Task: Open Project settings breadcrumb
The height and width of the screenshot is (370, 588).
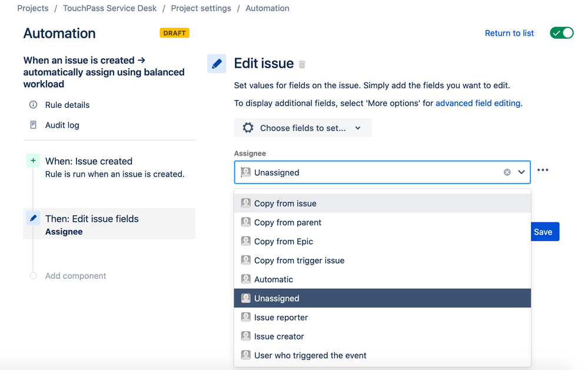Action: (x=201, y=8)
